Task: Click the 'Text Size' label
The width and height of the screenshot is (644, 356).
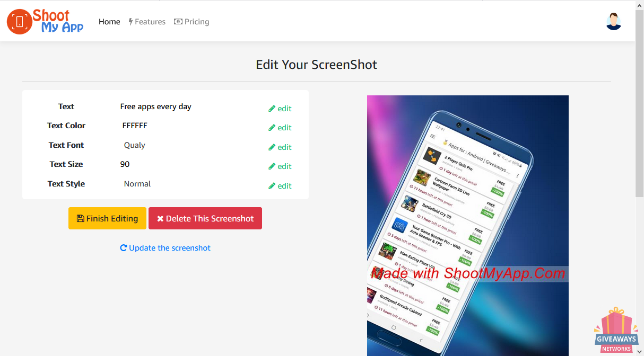Action: 66,164
